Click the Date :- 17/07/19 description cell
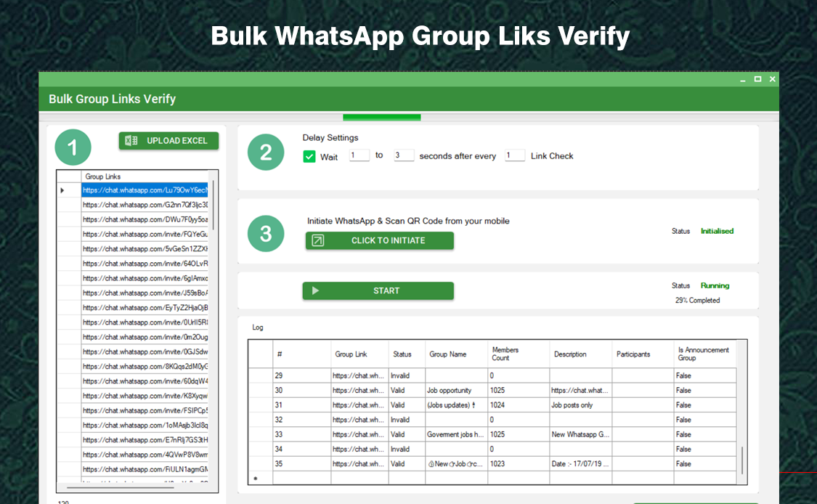Viewport: 817px width, 504px height. coord(580,463)
